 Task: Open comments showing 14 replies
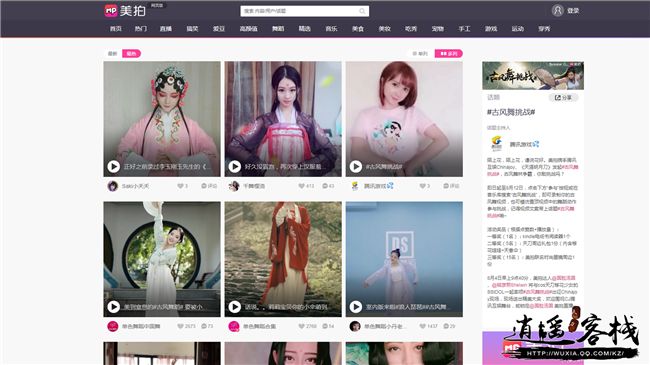point(328,326)
